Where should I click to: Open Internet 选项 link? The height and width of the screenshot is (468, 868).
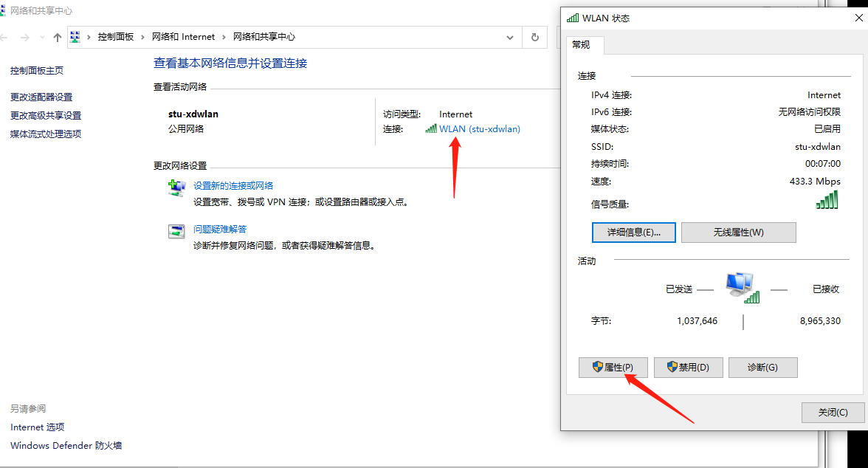pos(37,427)
